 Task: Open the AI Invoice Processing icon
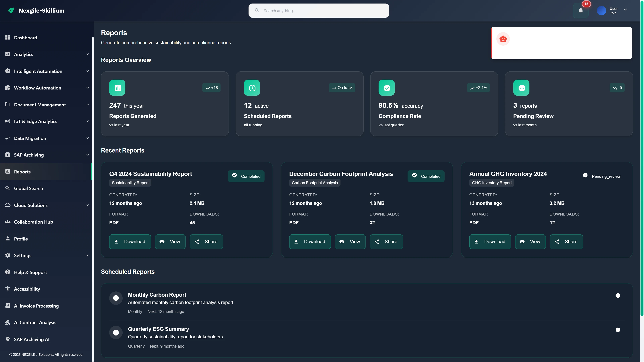8,306
